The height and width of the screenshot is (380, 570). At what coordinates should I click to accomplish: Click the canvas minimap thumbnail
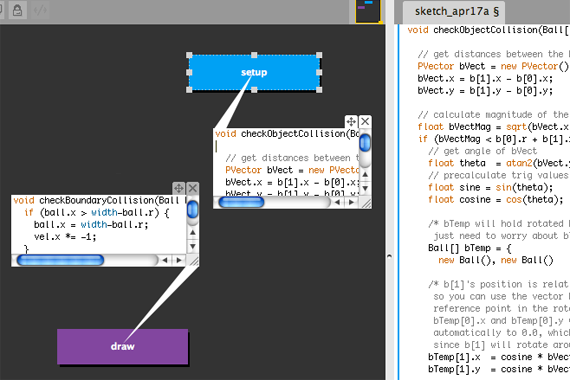point(368,11)
